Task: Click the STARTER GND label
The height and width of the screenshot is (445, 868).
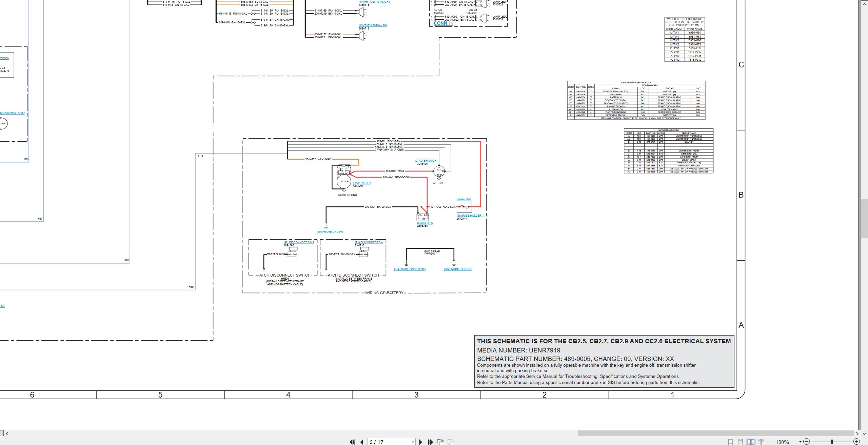Action: (x=347, y=195)
